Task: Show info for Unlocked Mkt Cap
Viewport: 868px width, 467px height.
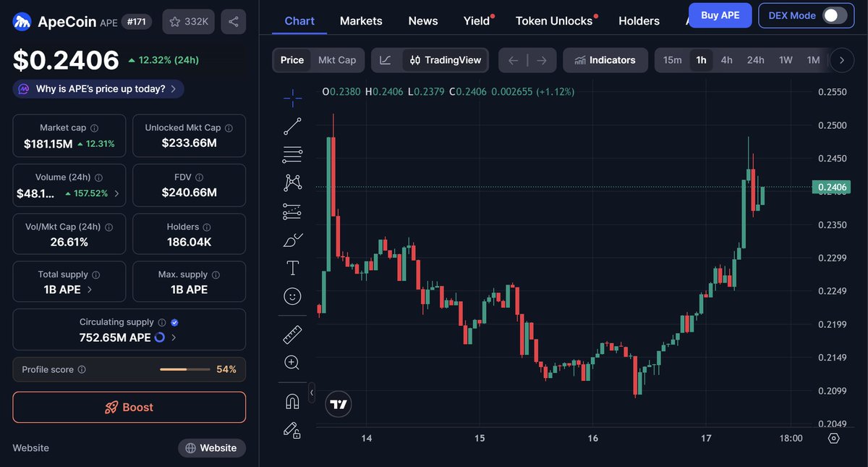Action: (229, 128)
